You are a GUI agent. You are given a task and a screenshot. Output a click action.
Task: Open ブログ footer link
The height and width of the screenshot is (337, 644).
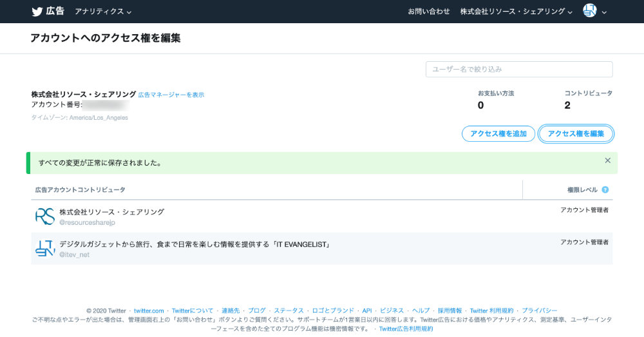tap(257, 311)
